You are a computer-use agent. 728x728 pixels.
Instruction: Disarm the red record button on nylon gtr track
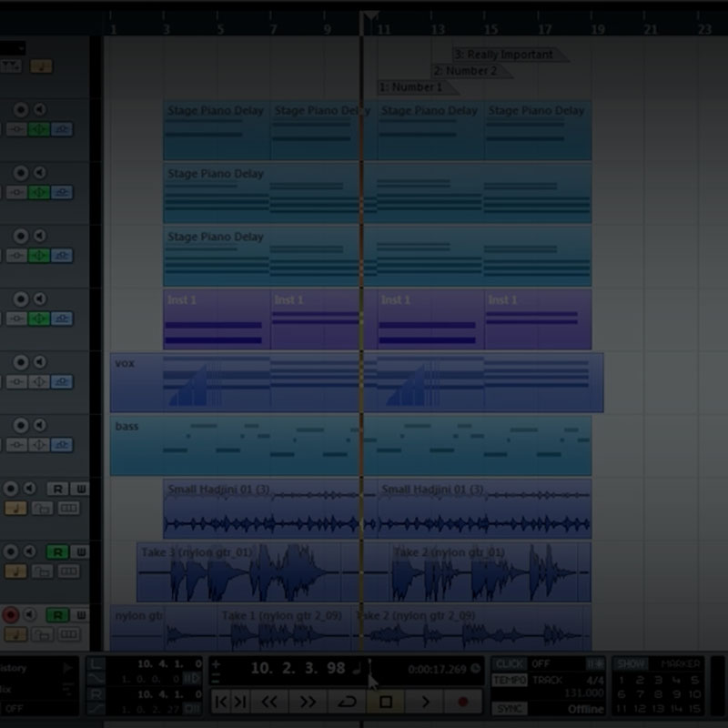(x=10, y=615)
